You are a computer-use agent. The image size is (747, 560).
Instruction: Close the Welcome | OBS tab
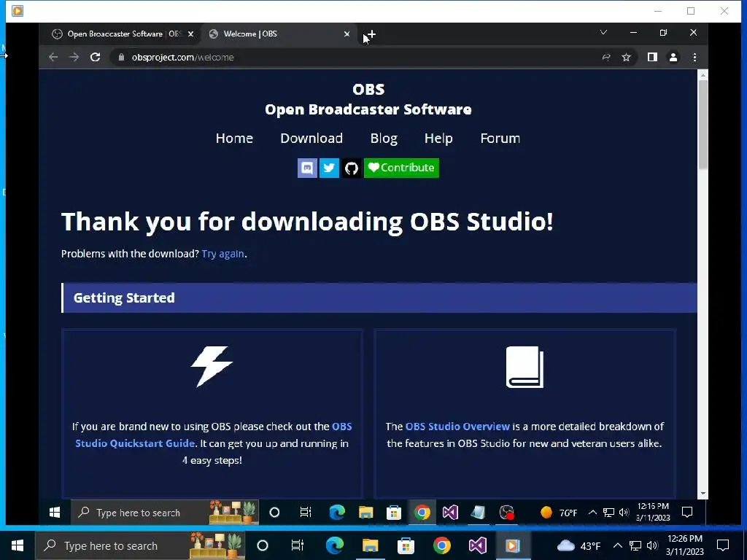click(x=347, y=34)
